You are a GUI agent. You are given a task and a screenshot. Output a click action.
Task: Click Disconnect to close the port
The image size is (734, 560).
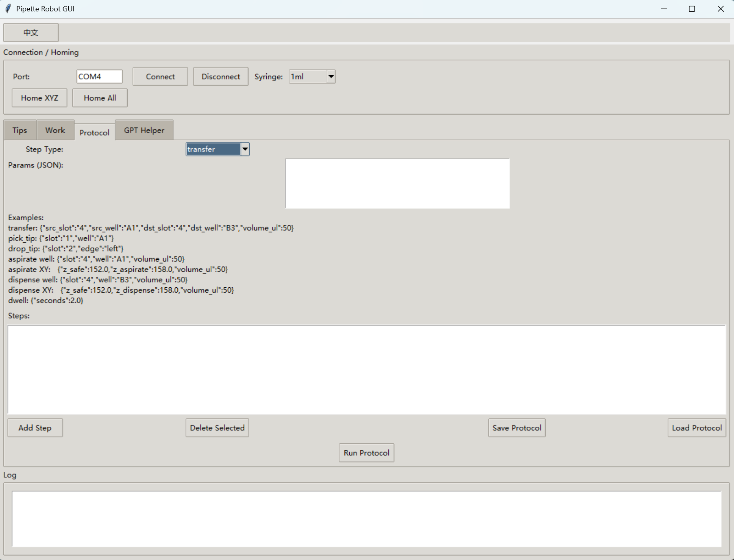click(220, 76)
